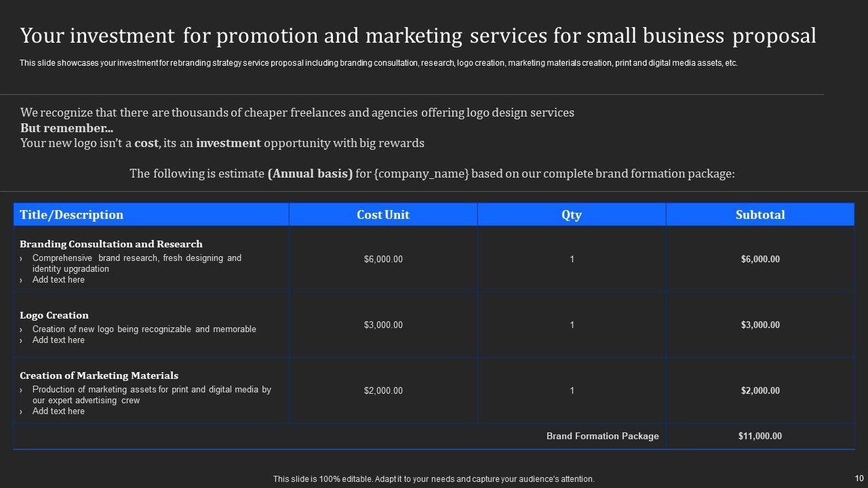Select 'Add text here' under Branding Consultation
The image size is (868, 488).
[58, 280]
